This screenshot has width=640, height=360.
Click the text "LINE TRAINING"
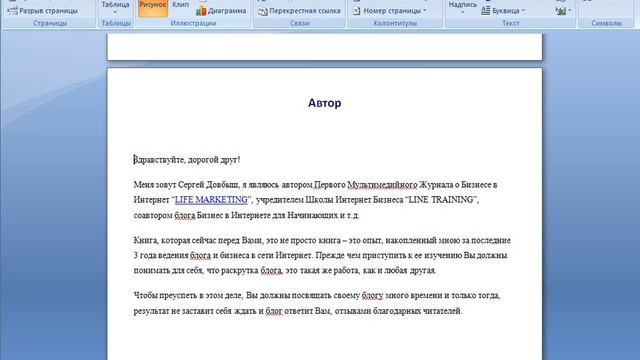pos(441,200)
